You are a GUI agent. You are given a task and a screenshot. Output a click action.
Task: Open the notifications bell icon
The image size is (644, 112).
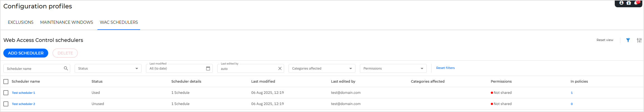pyautogui.click(x=636, y=3)
